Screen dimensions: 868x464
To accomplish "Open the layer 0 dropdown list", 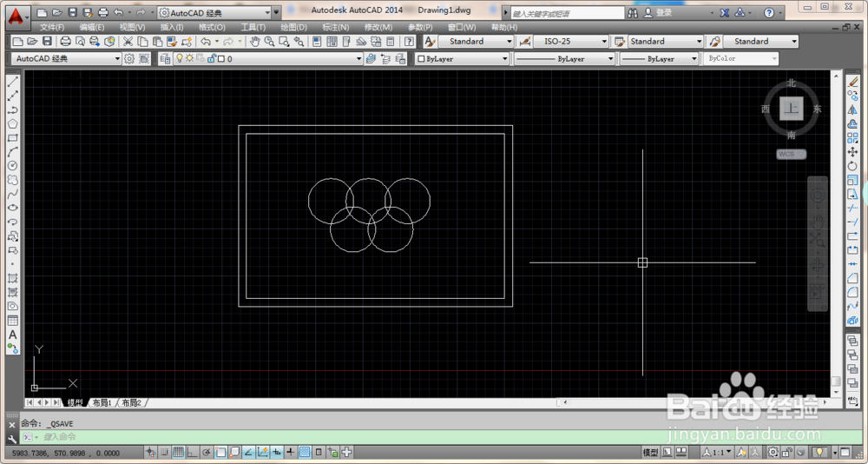I will coord(268,59).
